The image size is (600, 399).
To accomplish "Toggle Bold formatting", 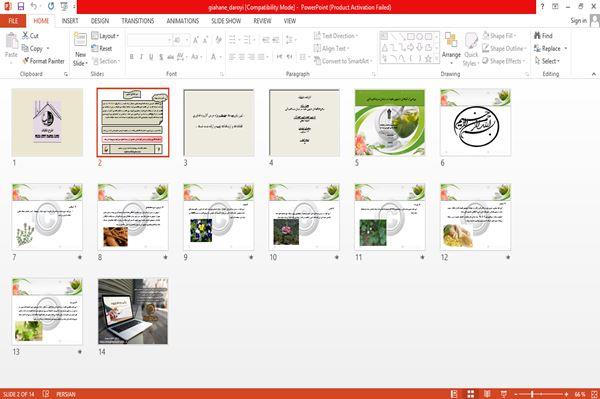I will tap(132, 57).
